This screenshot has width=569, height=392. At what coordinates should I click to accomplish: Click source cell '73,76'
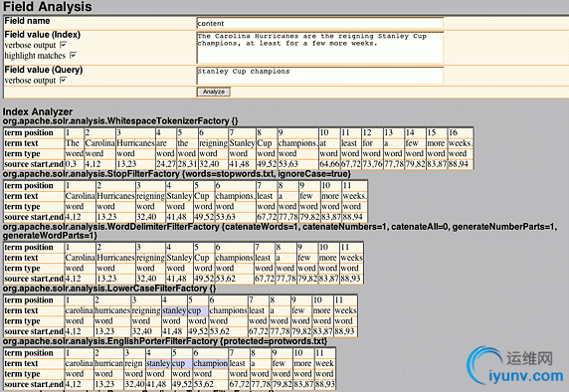(372, 164)
